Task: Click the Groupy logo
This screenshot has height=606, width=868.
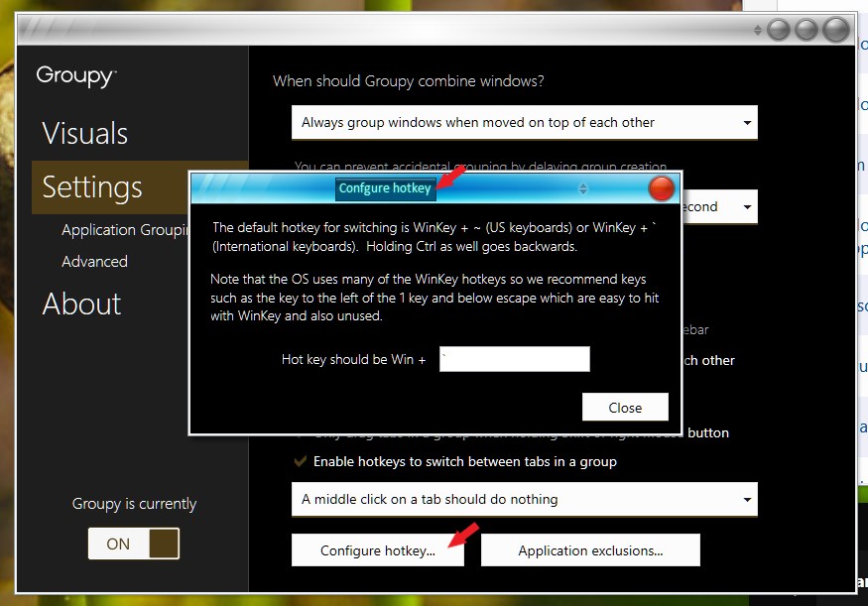Action: (x=75, y=75)
